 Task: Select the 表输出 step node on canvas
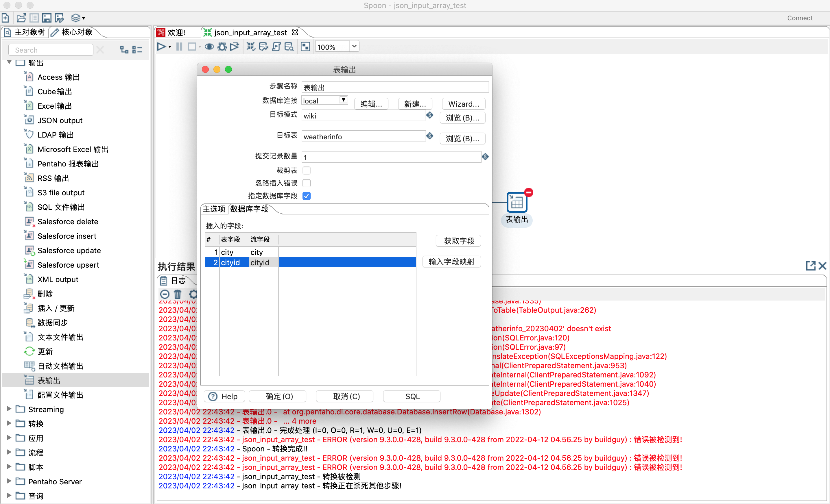(x=517, y=202)
